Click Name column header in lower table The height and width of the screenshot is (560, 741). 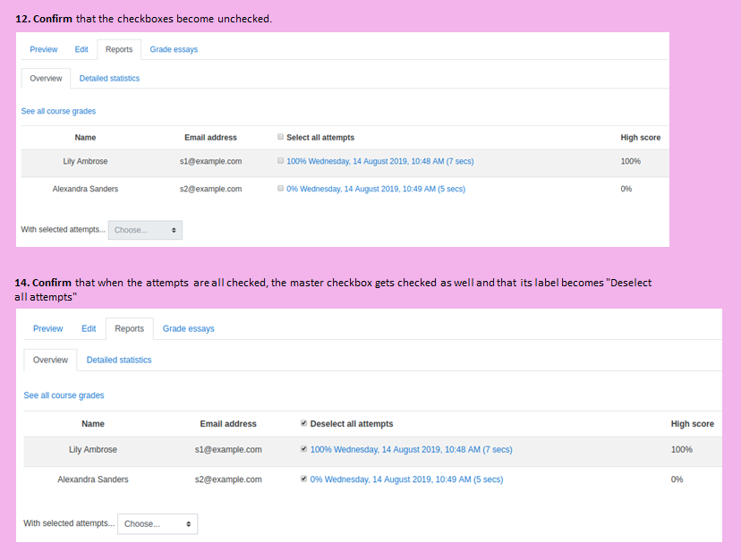tap(93, 424)
